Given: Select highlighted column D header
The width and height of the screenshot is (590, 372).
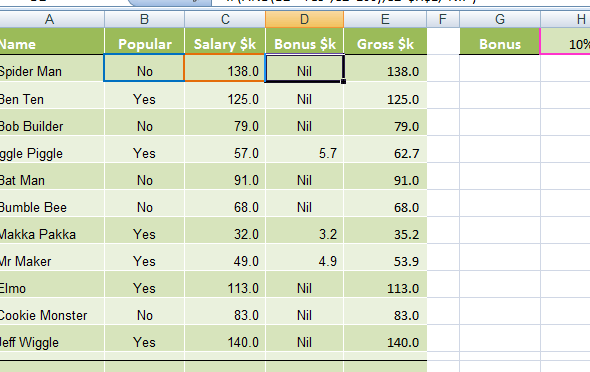Looking at the screenshot, I should click(304, 19).
